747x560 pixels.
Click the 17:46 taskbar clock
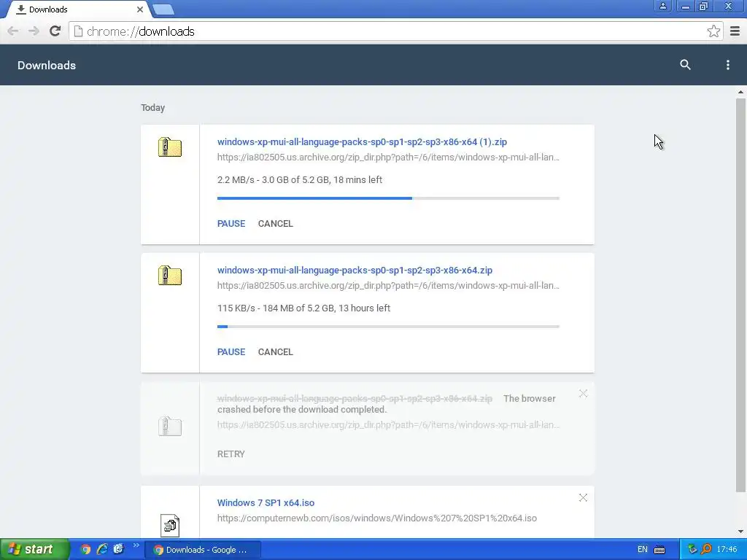coord(727,550)
